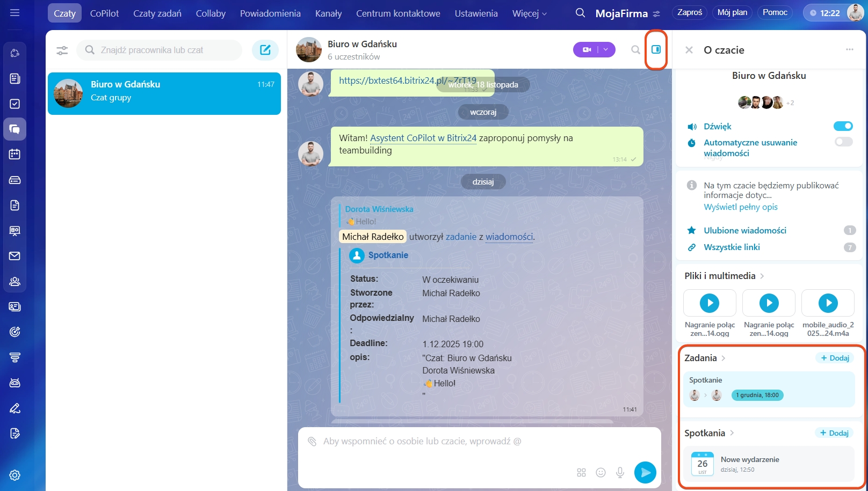Expand the Zadania section arrow
This screenshot has width=868, height=491.
tap(724, 358)
